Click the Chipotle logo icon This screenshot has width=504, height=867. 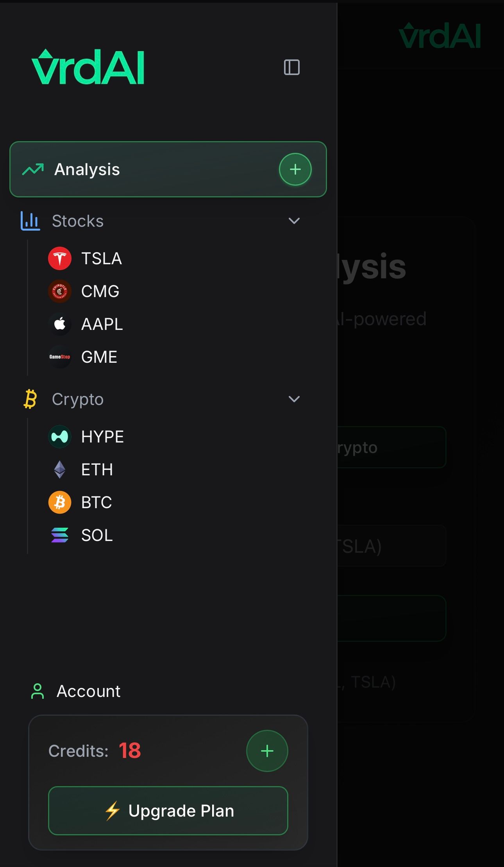[60, 291]
